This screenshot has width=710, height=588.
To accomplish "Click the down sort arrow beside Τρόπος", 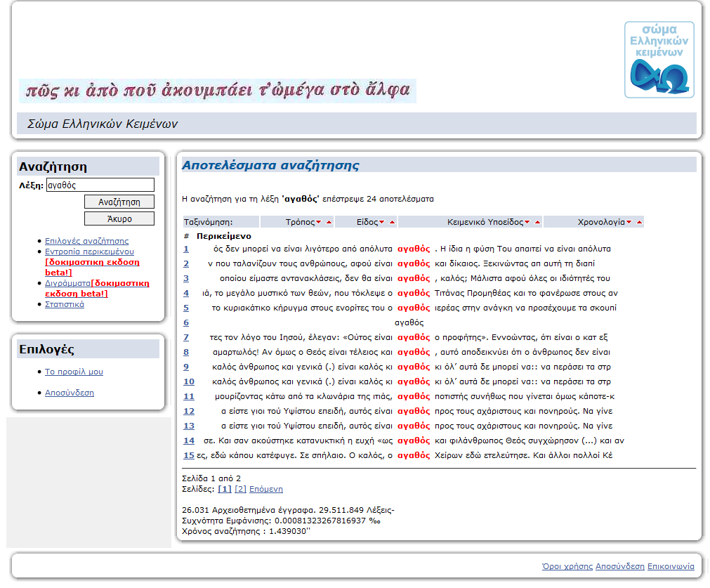I will point(319,222).
